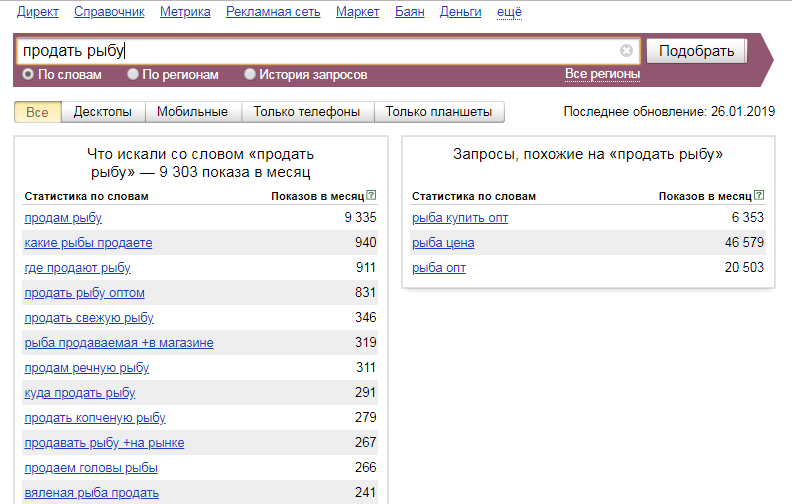This screenshot has height=504, width=792.
Task: Click the value '9 335' for продам рыбу
Action: click(x=360, y=217)
